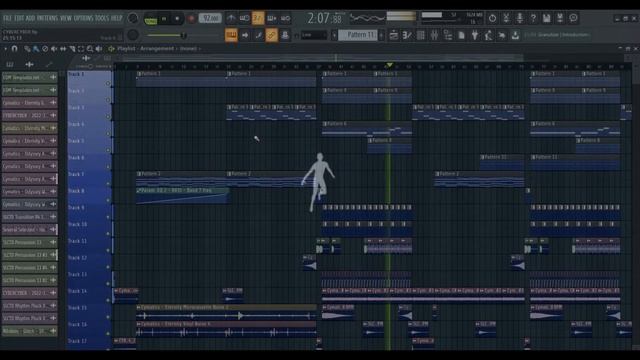Click the first picker panel header icon
The width and height of the screenshot is (640, 360).
10,64
